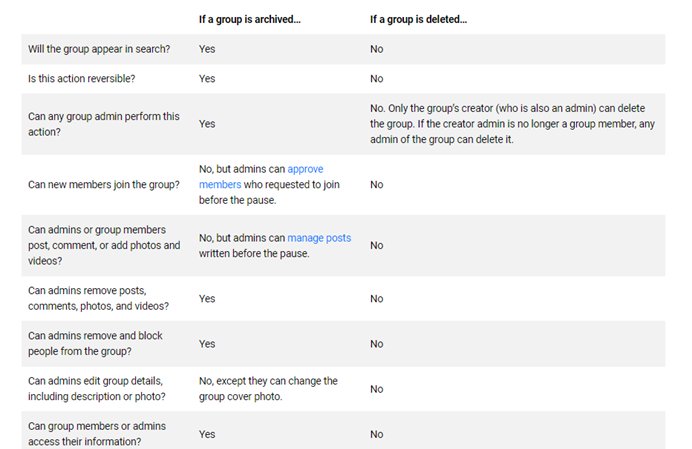The width and height of the screenshot is (692, 449).
Task: Click 'No, except they can change' cell text
Action: point(268,389)
